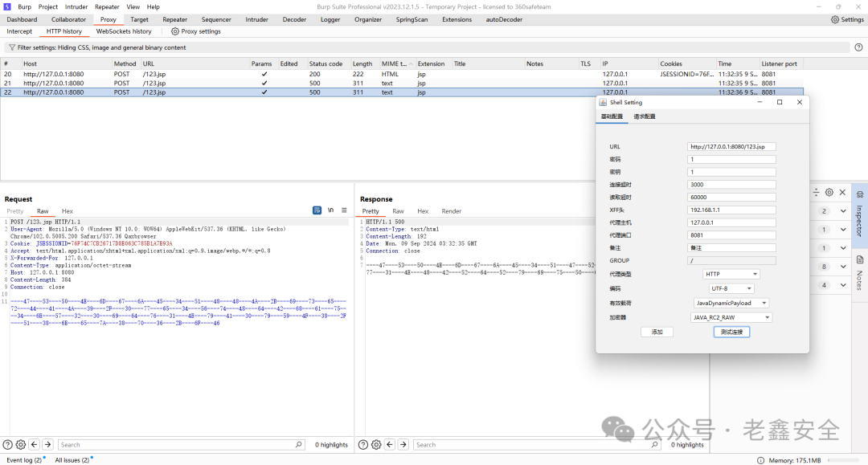Select the 请求配置 tab in Shell Setting
This screenshot has height=465, width=868.
[645, 116]
